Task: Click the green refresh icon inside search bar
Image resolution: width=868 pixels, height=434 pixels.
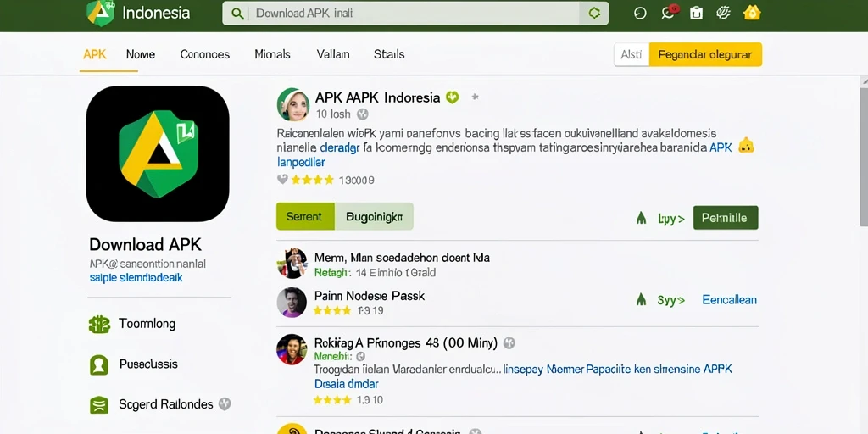Action: pyautogui.click(x=594, y=14)
